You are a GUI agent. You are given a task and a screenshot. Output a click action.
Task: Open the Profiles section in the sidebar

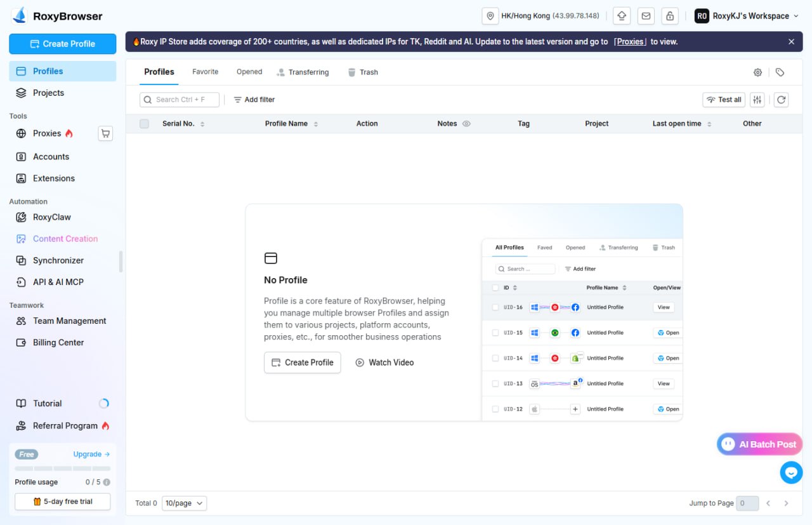pyautogui.click(x=62, y=71)
